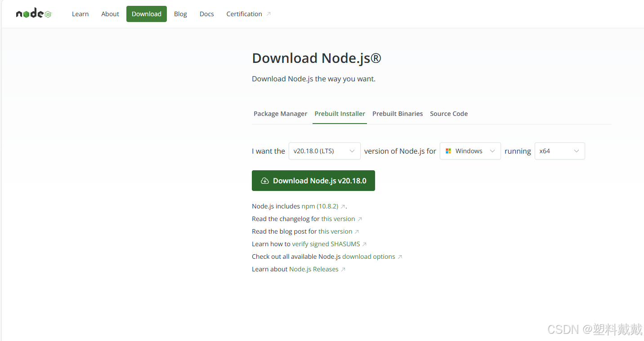The height and width of the screenshot is (341, 644).
Task: Switch to the Package Manager tab
Action: click(280, 114)
